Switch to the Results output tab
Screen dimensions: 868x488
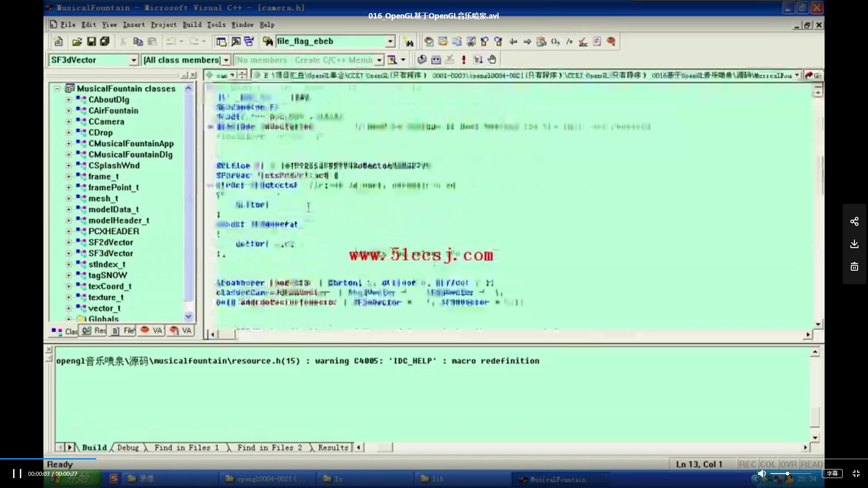click(x=333, y=447)
